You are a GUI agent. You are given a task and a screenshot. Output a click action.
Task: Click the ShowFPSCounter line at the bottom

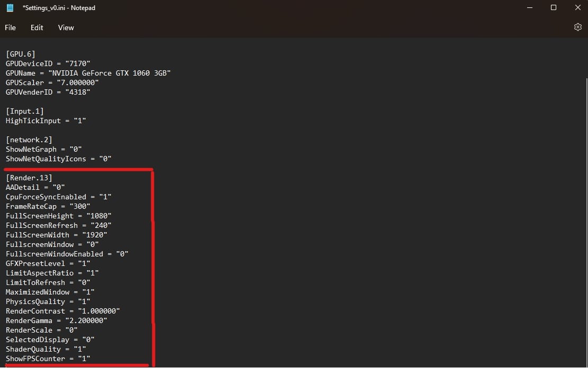click(x=50, y=358)
